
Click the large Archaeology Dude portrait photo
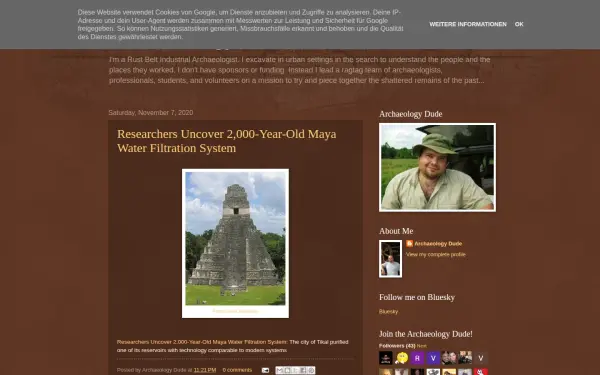[437, 167]
